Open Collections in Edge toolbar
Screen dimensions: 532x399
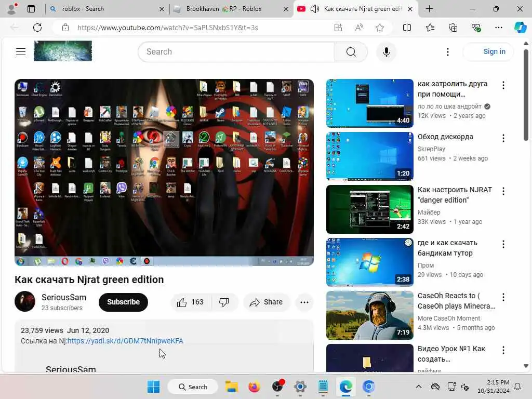(453, 28)
